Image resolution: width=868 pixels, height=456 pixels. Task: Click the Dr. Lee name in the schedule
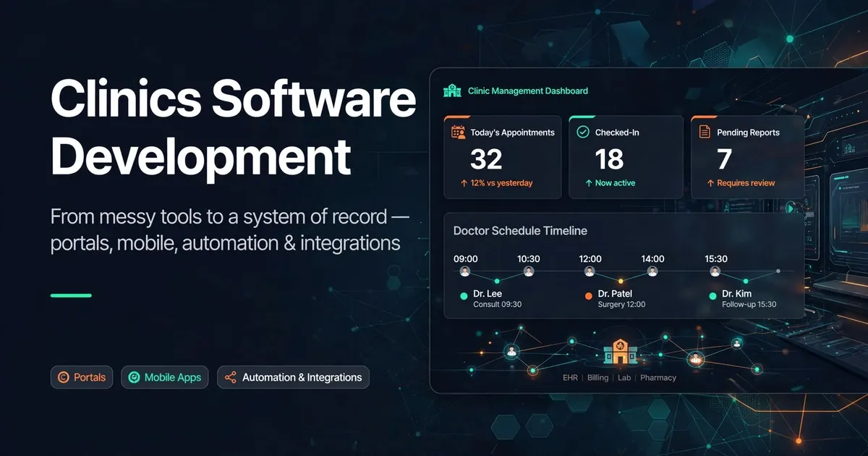pos(488,294)
